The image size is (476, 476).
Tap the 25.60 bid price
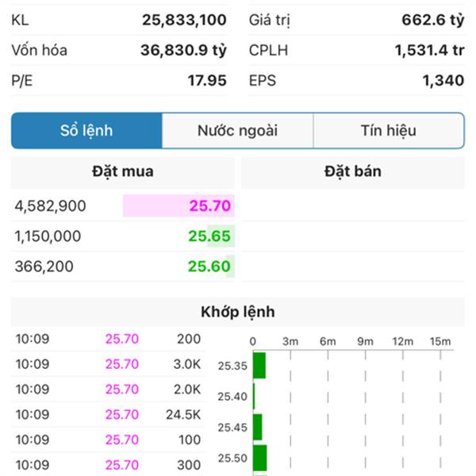[209, 267]
